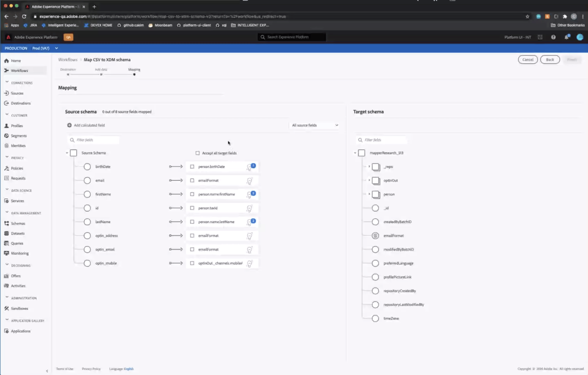
Task: Open the app switcher grid icon
Action: (x=540, y=37)
